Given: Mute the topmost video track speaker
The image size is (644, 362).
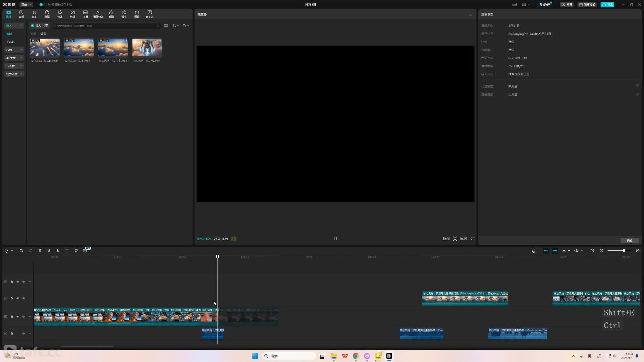Looking at the screenshot, I should pos(24,282).
